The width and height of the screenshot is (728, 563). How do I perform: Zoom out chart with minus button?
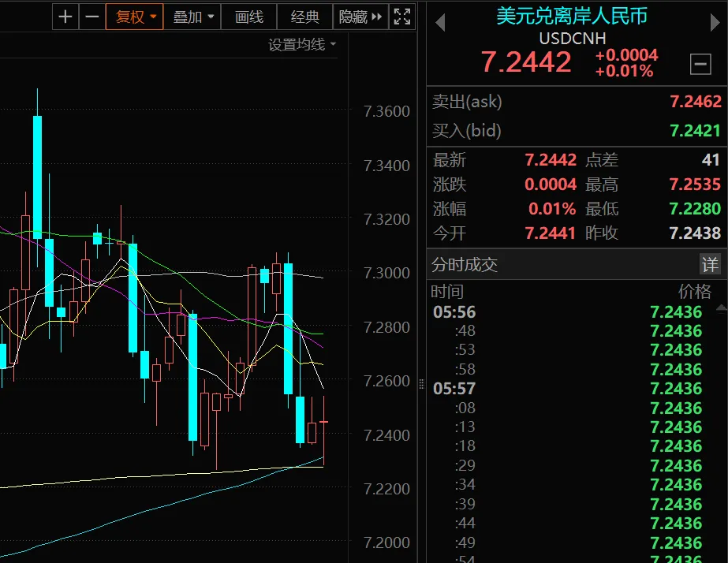[92, 17]
